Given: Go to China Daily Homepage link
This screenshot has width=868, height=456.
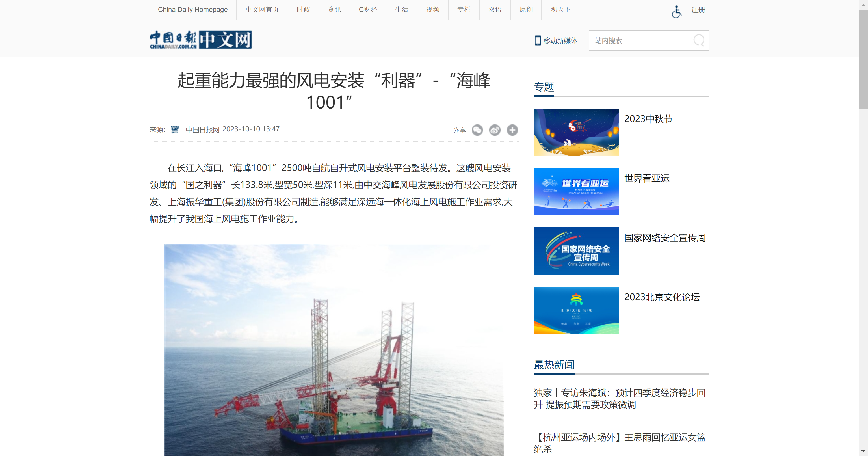Looking at the screenshot, I should coord(193,9).
